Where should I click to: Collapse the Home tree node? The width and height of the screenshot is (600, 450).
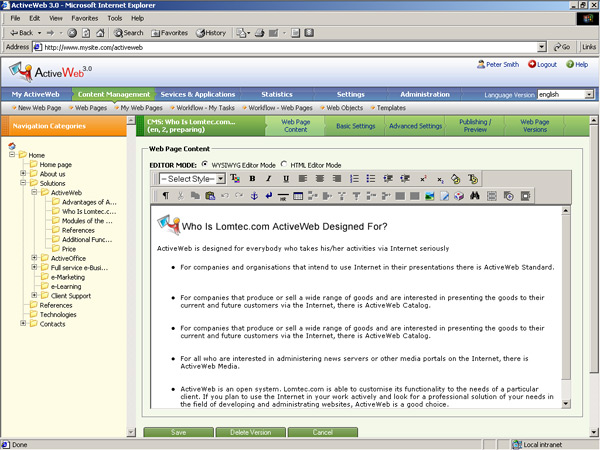coord(12,155)
